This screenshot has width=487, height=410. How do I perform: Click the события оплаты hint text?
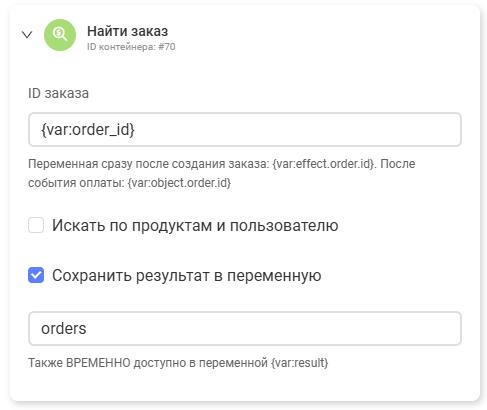pos(76,183)
